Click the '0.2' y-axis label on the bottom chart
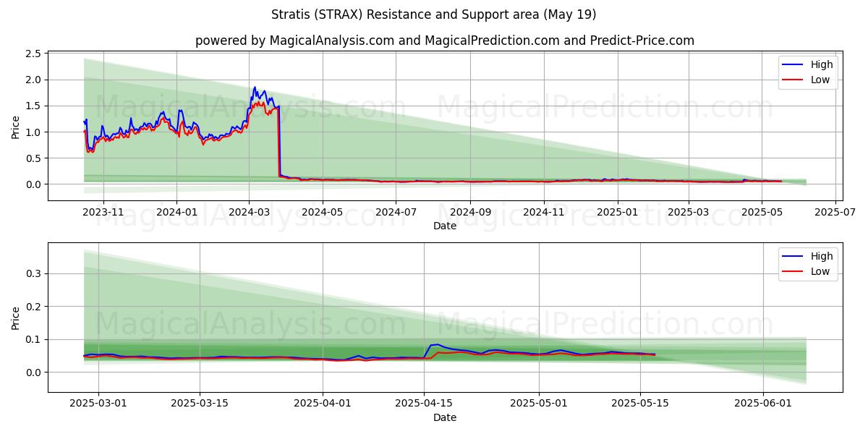The image size is (868, 434). coord(32,307)
